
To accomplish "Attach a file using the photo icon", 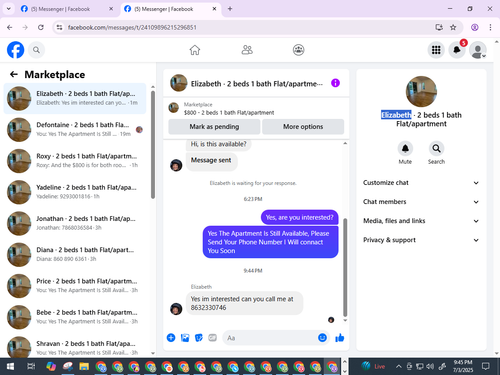I will pos(185,338).
